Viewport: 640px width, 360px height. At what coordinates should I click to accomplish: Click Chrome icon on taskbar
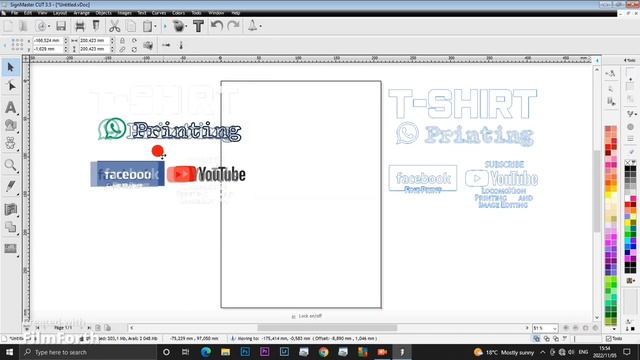click(x=323, y=352)
